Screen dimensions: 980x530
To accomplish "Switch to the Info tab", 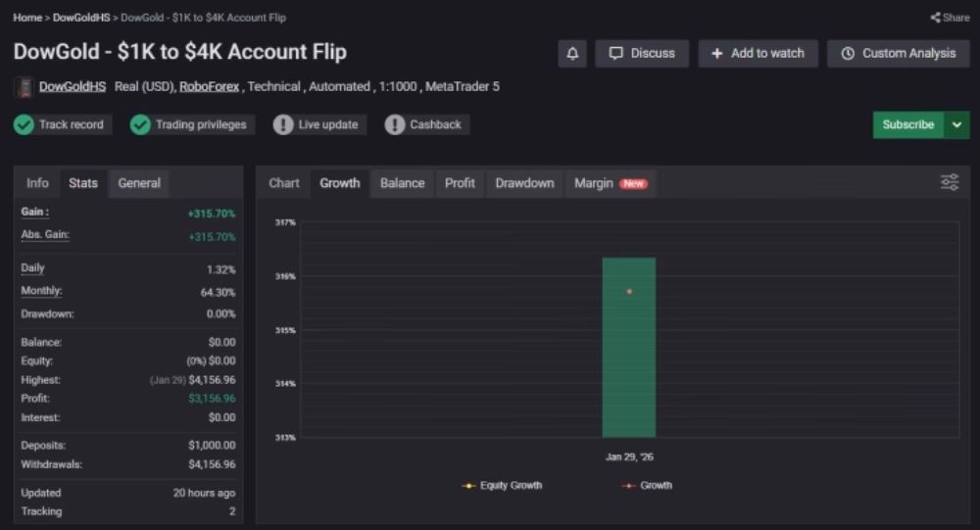I will pos(37,183).
